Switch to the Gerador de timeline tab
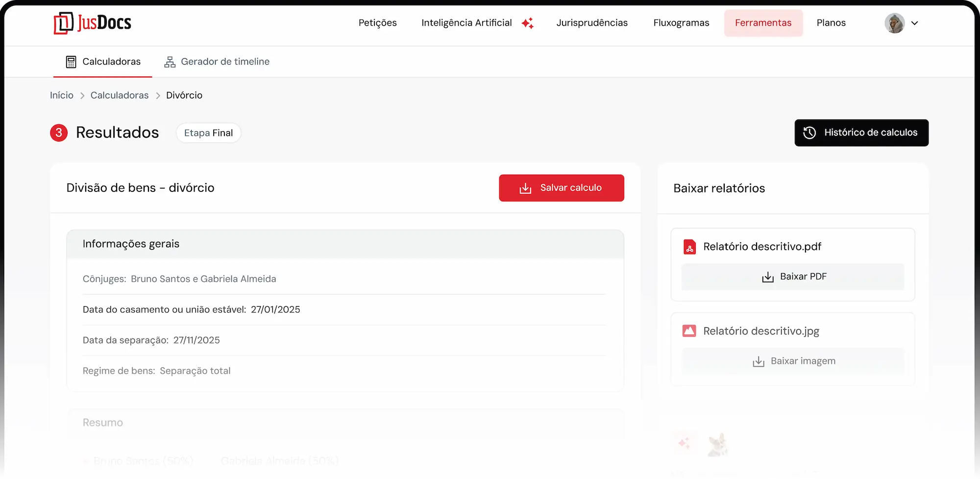Image resolution: width=980 pixels, height=479 pixels. (x=225, y=62)
